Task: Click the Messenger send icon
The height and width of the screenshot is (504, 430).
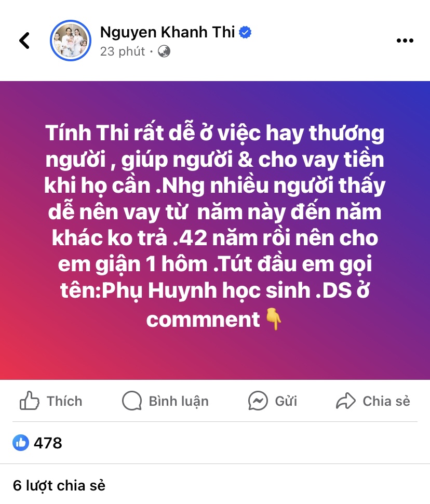Action: [258, 401]
